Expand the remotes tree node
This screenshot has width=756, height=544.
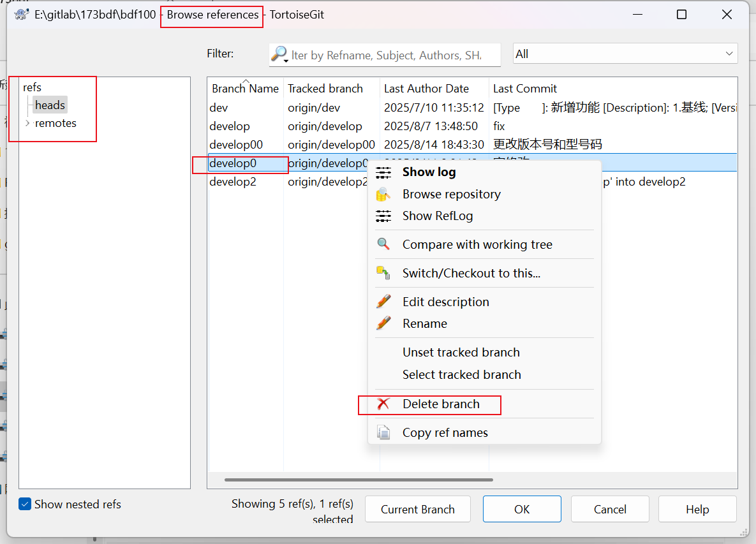point(27,122)
